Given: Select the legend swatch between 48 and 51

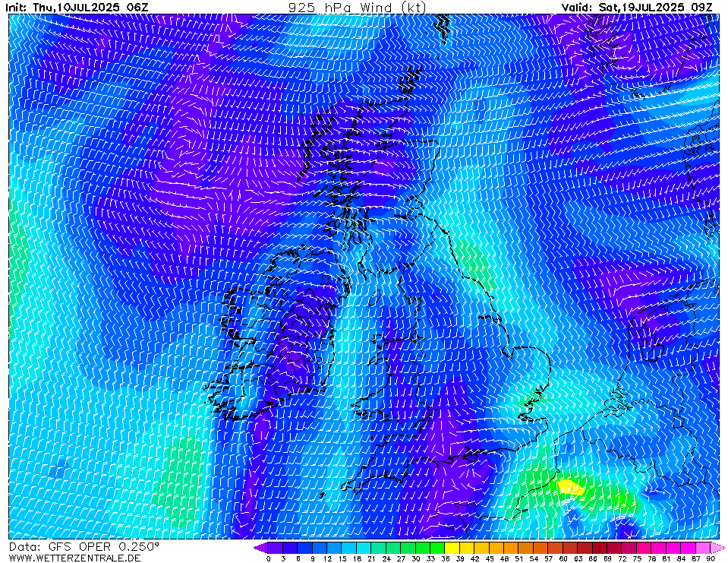Looking at the screenshot, I should (x=511, y=548).
